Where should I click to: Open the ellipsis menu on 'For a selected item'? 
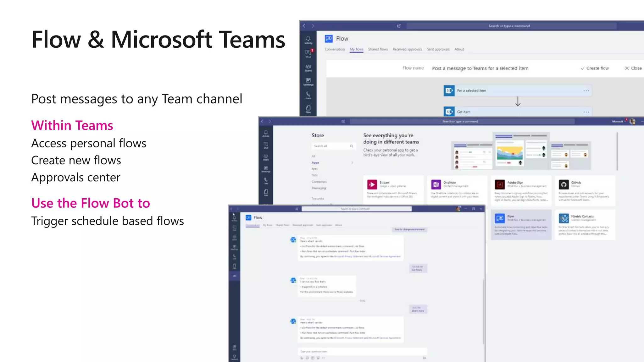(586, 90)
